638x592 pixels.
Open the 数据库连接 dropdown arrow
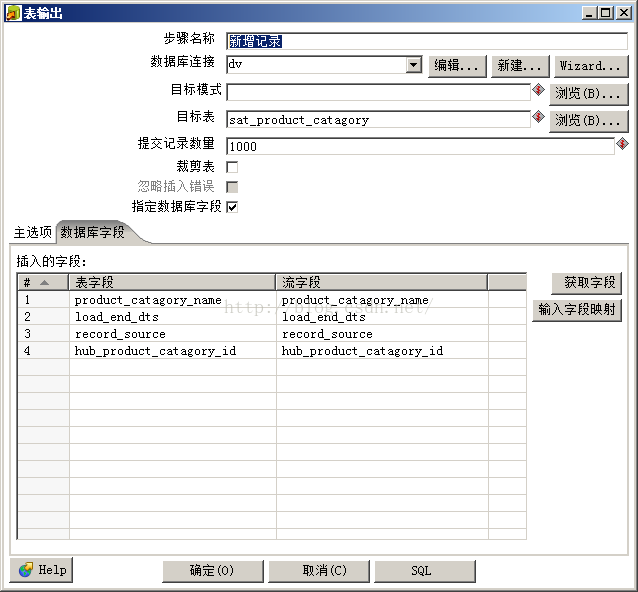pyautogui.click(x=414, y=65)
